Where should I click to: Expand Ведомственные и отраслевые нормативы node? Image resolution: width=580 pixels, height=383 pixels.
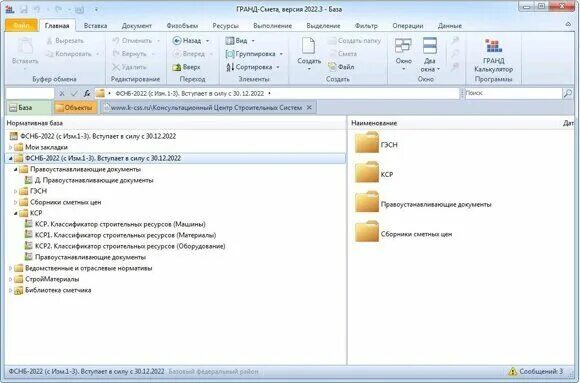10,268
